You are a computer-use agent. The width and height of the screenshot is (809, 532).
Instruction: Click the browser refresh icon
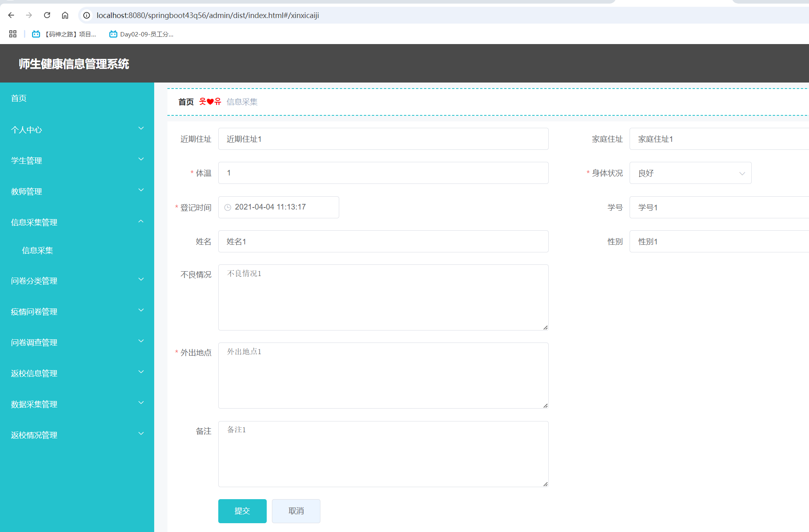pyautogui.click(x=47, y=15)
